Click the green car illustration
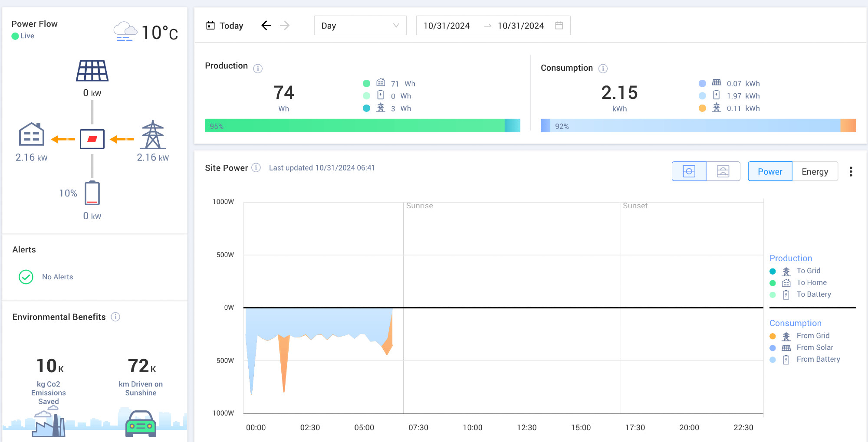This screenshot has height=442, width=868. 141,424
